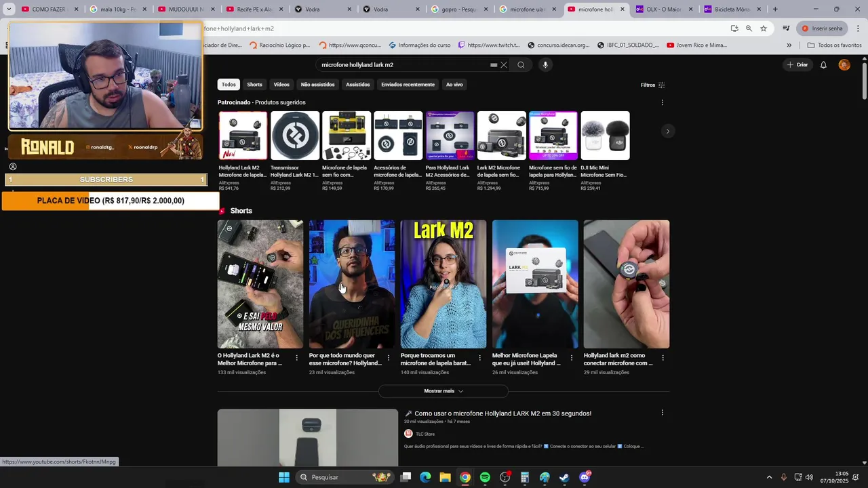Clear the search box with the X icon

504,65
